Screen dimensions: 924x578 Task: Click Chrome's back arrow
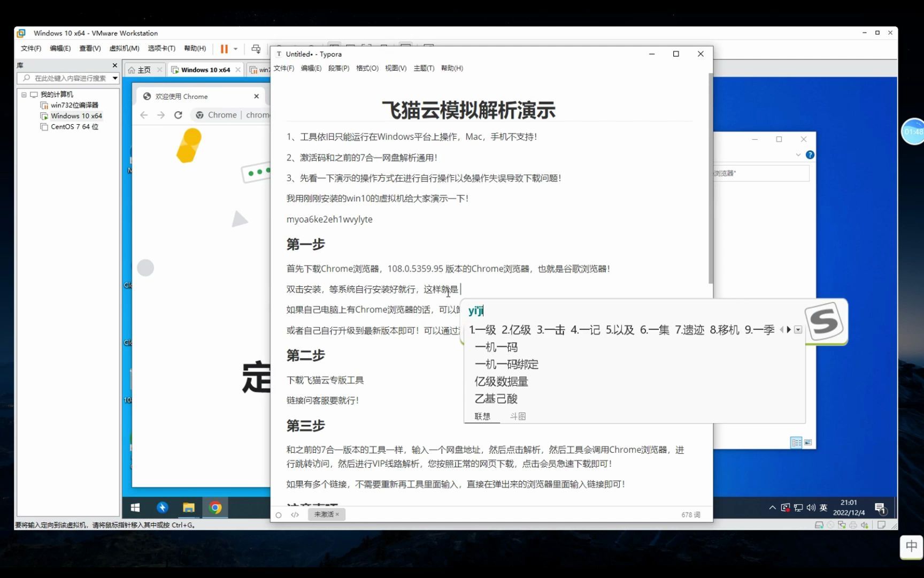click(x=144, y=115)
